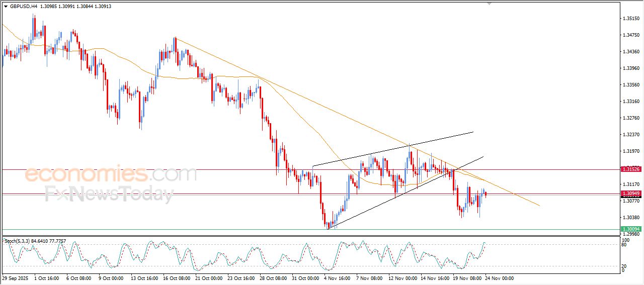Click the 1.35150 price scale label
644x285 pixels.
(x=631, y=19)
